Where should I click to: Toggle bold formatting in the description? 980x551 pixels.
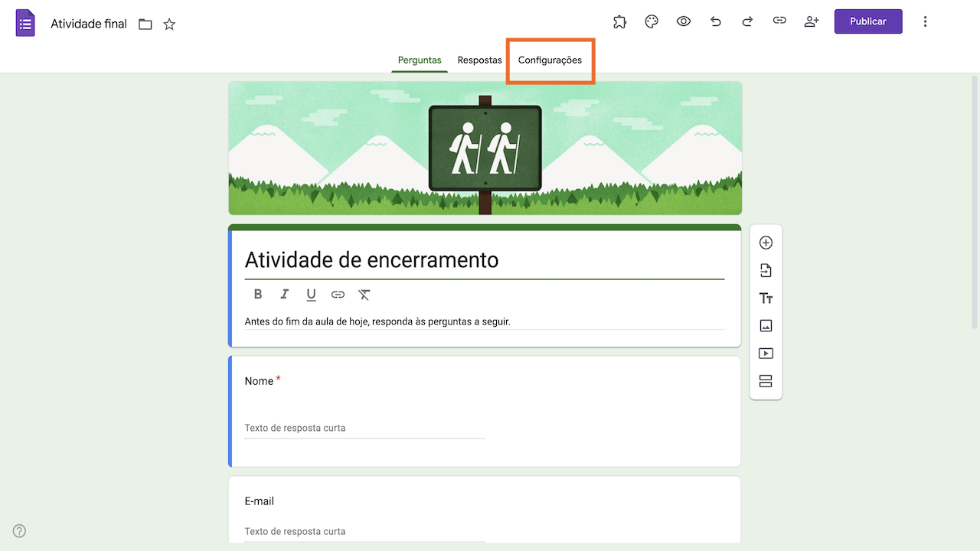click(258, 294)
